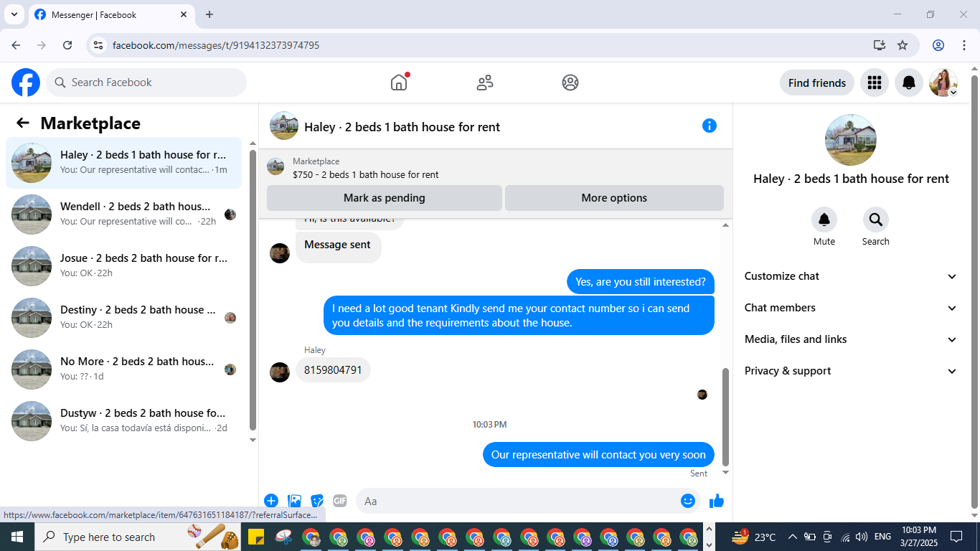The width and height of the screenshot is (980, 551).
Task: Click the "Yes, are you still interested?" message
Action: click(641, 282)
